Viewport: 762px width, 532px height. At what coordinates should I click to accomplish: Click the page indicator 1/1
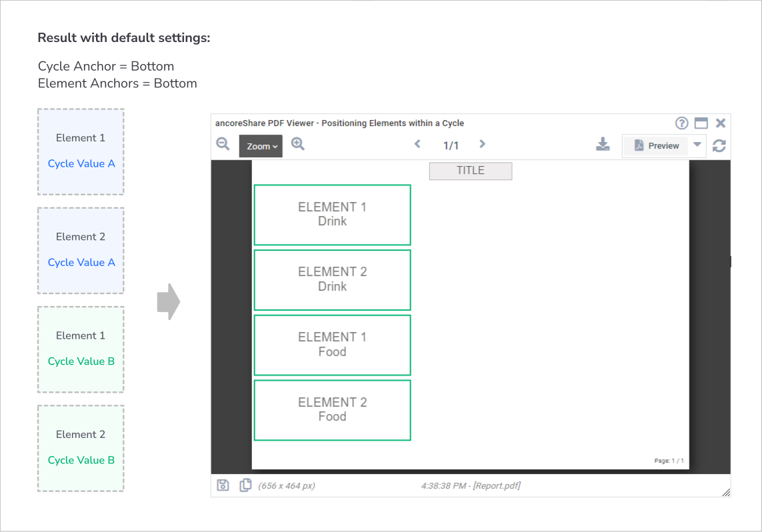(451, 146)
